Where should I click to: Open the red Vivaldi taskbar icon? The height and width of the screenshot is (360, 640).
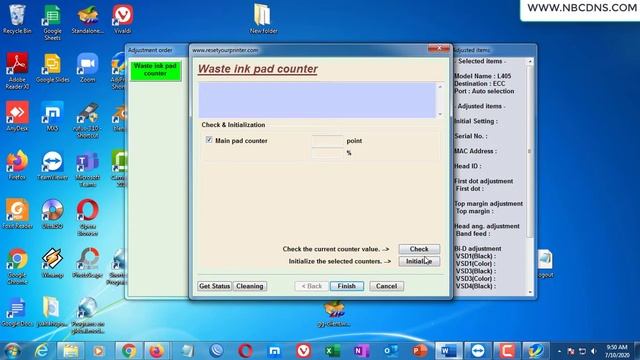(x=303, y=351)
